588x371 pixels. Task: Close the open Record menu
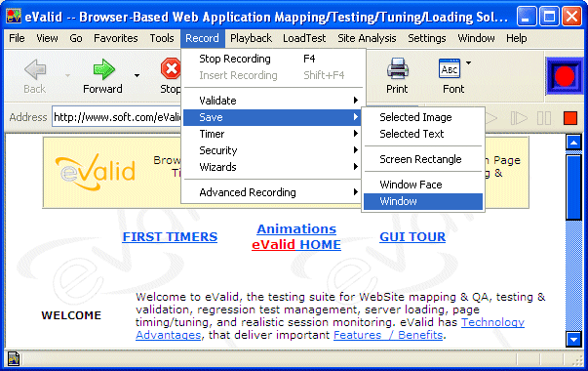202,38
